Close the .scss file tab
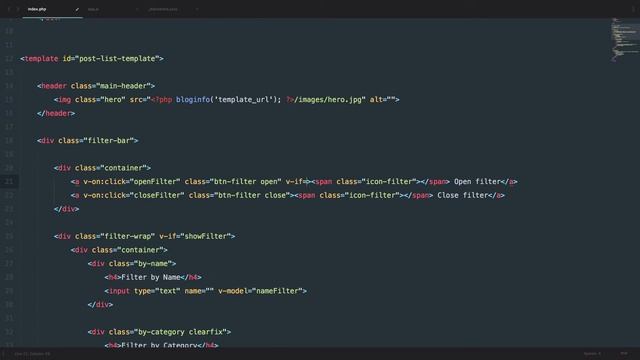The image size is (640, 360). click(197, 9)
